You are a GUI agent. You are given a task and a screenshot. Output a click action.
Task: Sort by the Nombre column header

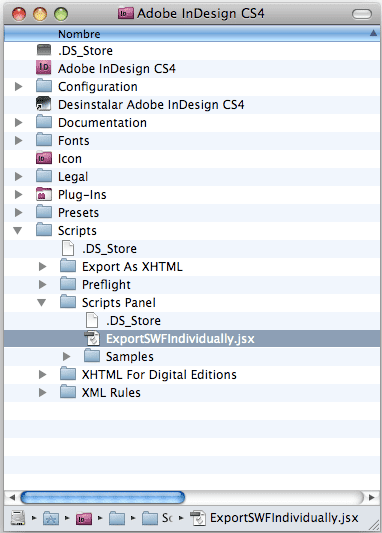(192, 34)
